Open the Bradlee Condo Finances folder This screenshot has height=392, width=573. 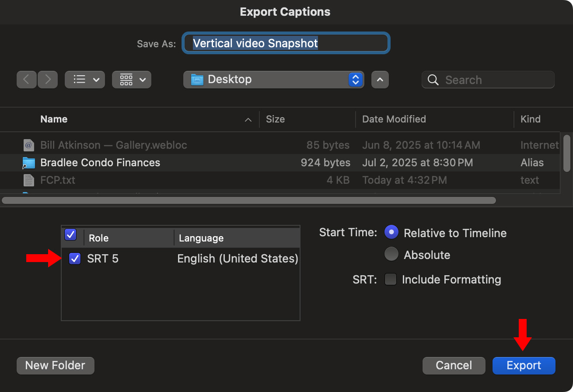tap(100, 163)
